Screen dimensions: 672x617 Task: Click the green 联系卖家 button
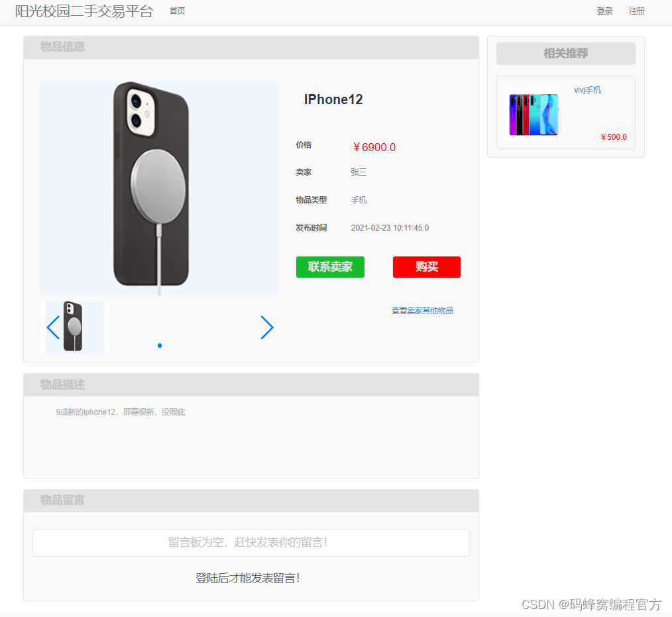(330, 267)
